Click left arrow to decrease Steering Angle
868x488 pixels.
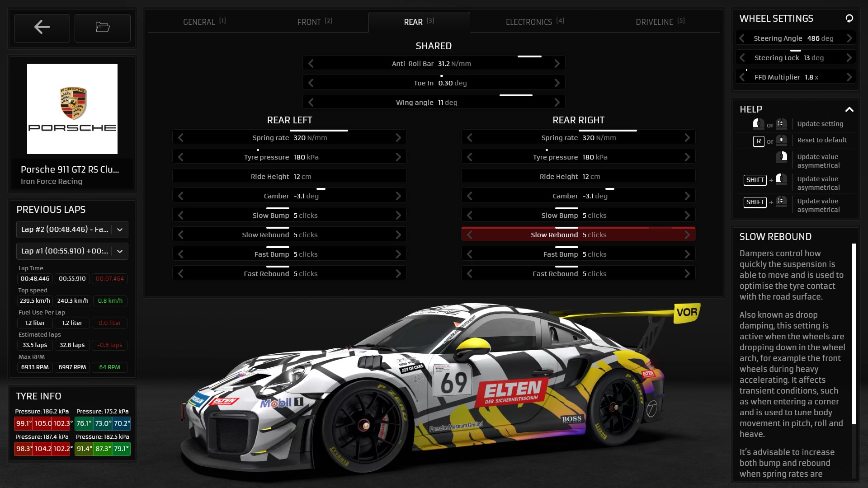click(743, 38)
